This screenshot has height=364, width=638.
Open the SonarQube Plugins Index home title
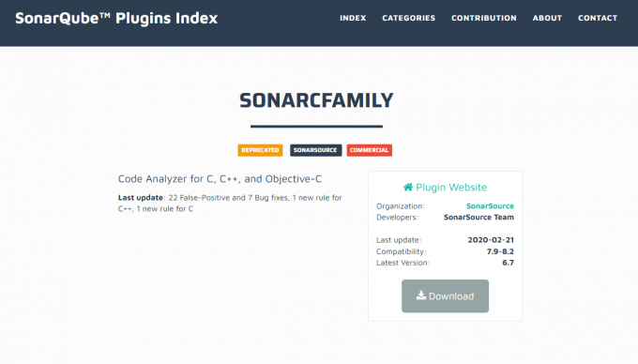click(116, 19)
